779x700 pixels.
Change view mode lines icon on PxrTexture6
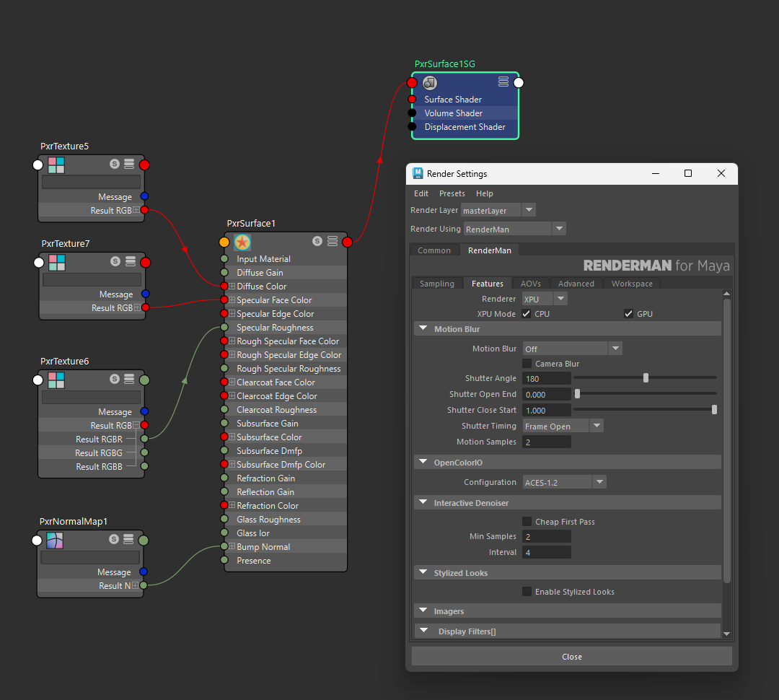point(129,379)
